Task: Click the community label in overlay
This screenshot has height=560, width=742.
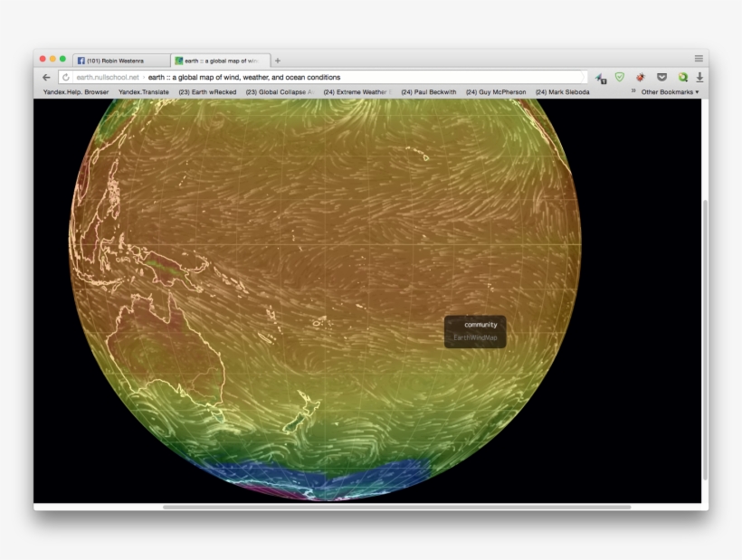Action: coord(480,325)
